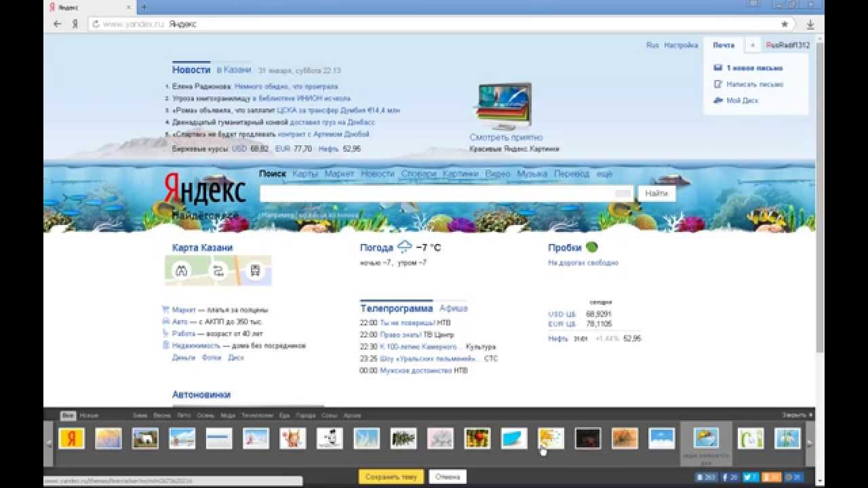Close the theme panel with 'Закрыть'
868x488 pixels.
tap(797, 415)
